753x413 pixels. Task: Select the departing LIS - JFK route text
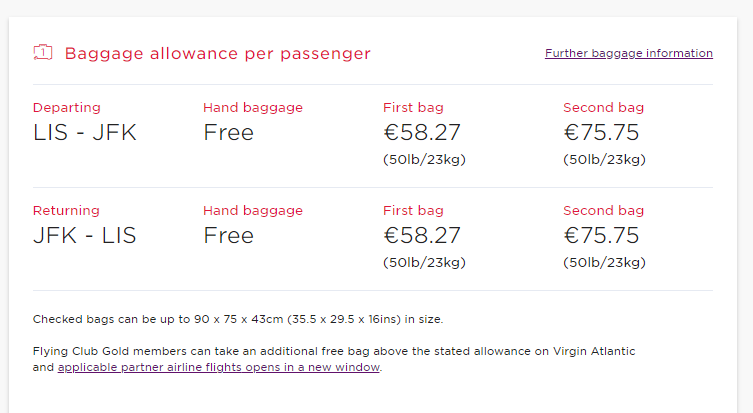(x=85, y=133)
